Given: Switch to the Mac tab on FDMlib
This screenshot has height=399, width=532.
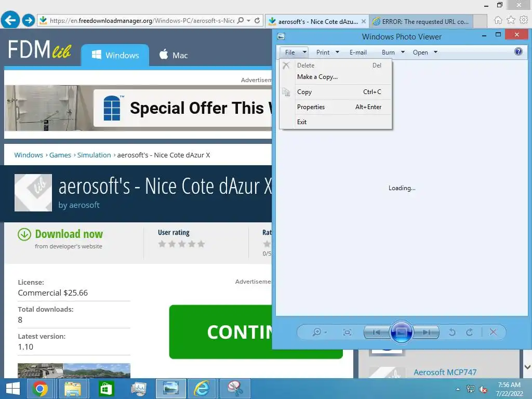Looking at the screenshot, I should [x=173, y=55].
